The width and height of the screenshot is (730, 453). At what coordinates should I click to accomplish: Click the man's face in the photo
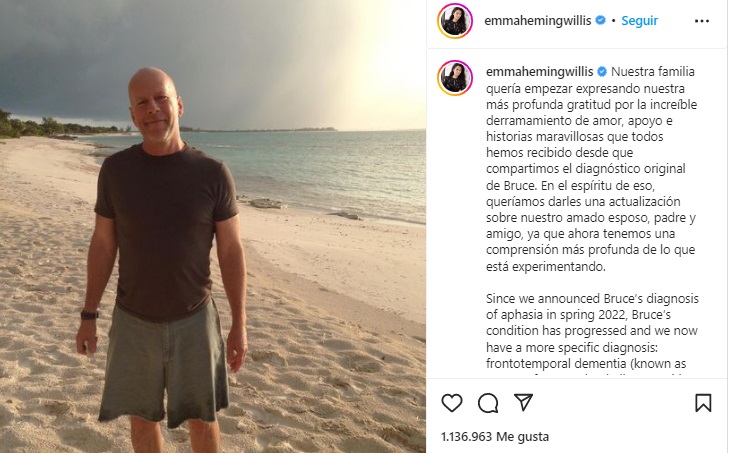click(155, 108)
